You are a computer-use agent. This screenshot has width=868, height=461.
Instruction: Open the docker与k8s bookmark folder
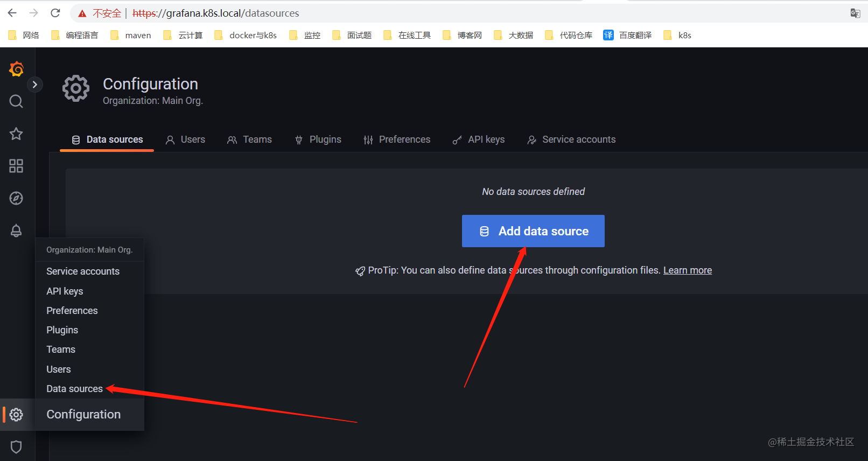pos(246,35)
